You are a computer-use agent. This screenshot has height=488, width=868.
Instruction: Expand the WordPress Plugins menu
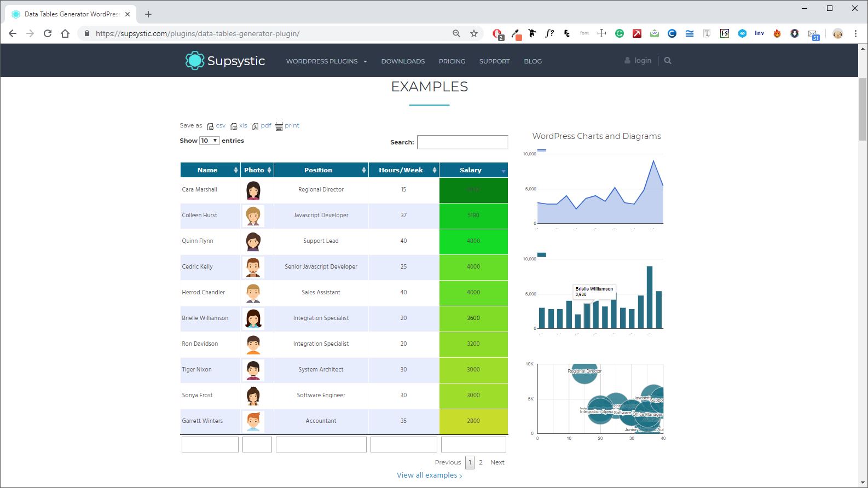(326, 61)
